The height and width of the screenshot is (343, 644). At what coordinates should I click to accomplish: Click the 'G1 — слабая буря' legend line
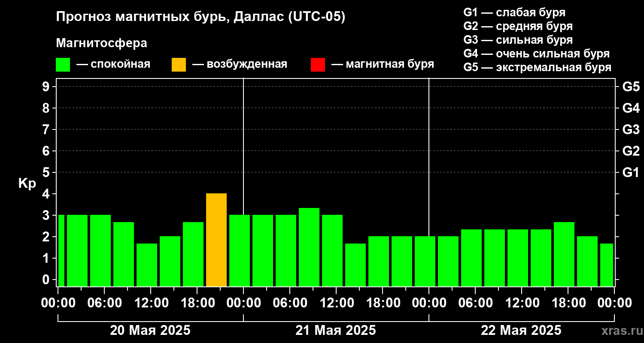514,12
